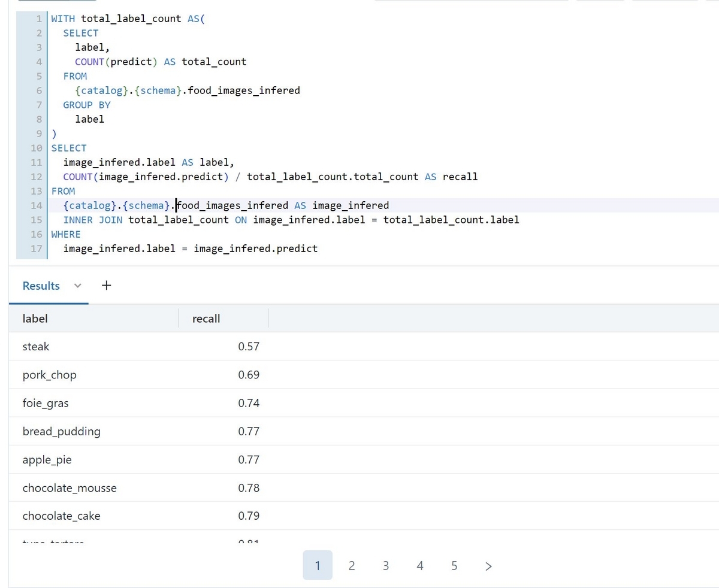Click the WHERE keyword on line 16
The height and width of the screenshot is (588, 719).
pos(66,234)
